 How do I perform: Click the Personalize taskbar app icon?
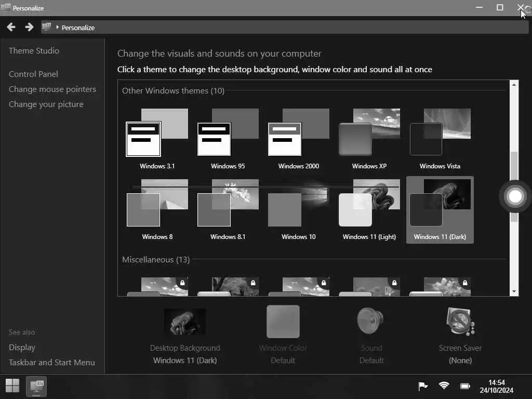(36, 387)
